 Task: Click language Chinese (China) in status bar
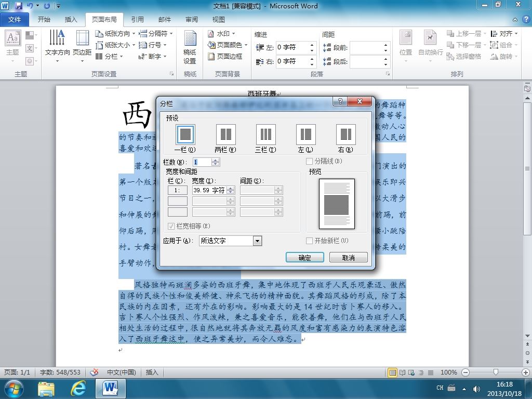coord(122,372)
